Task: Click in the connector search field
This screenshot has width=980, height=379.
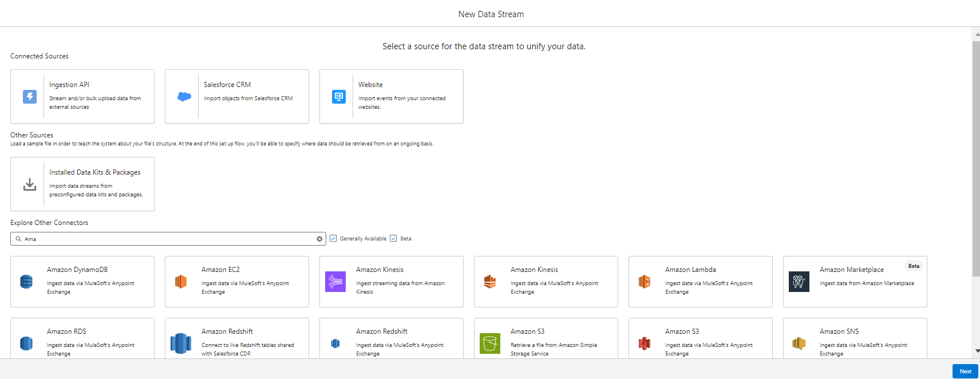Action: [166, 239]
